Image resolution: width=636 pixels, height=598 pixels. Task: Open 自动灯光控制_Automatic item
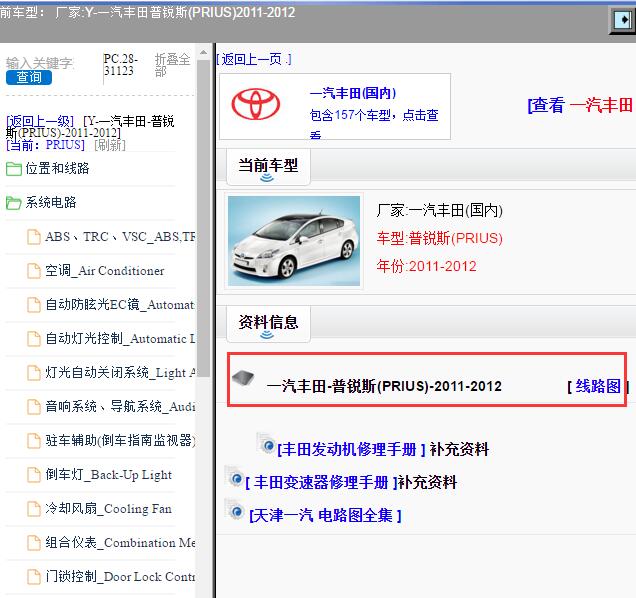120,338
